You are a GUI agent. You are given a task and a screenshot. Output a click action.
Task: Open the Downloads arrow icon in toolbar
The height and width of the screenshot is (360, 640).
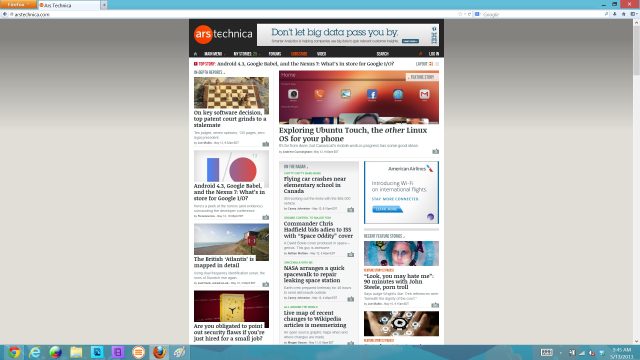[x=615, y=14]
